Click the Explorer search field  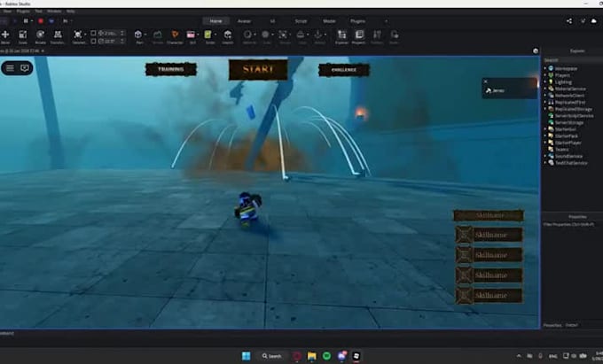coord(573,60)
